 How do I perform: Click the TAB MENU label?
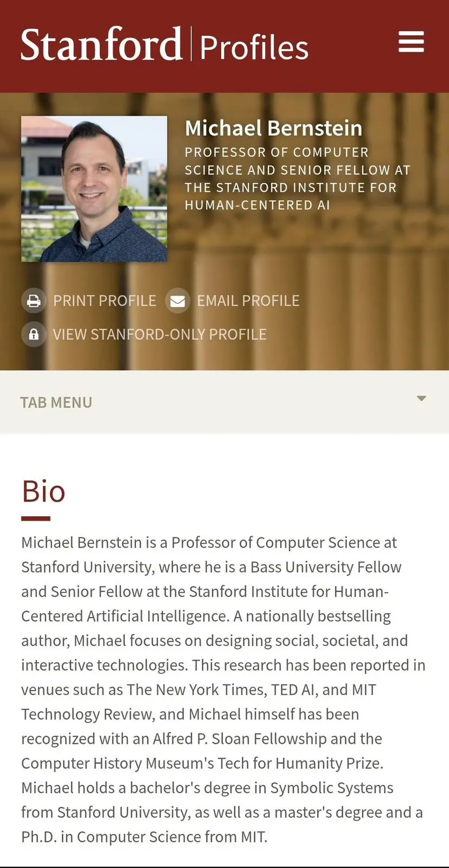[56, 402]
